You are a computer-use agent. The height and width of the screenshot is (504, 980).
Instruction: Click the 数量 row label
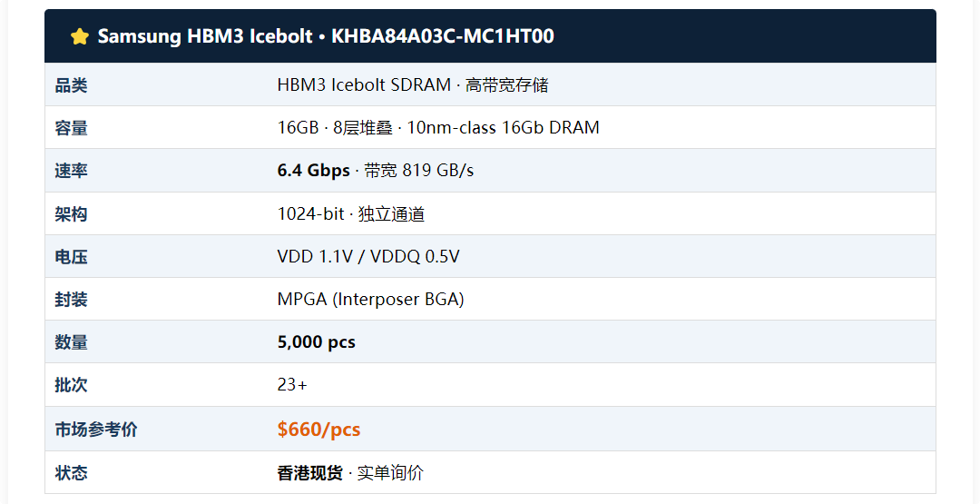click(72, 342)
